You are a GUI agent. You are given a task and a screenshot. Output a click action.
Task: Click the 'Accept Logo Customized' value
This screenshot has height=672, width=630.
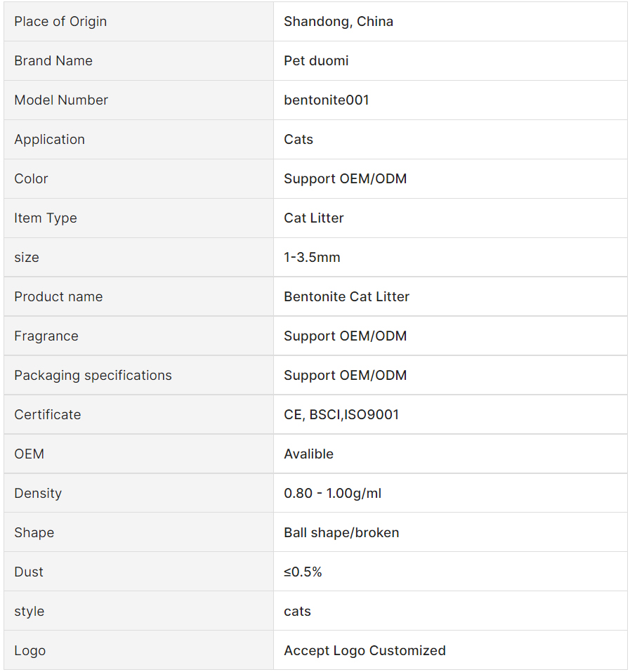click(x=365, y=651)
